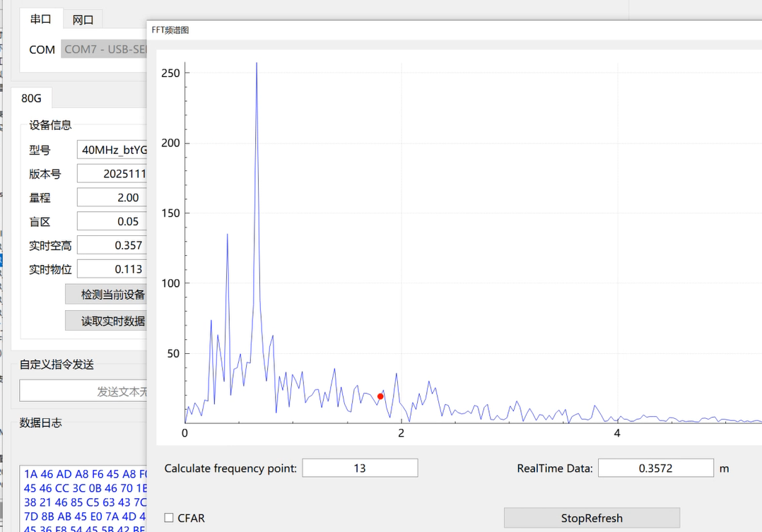Click the tallest peak in FFT spectrum

tap(257, 63)
